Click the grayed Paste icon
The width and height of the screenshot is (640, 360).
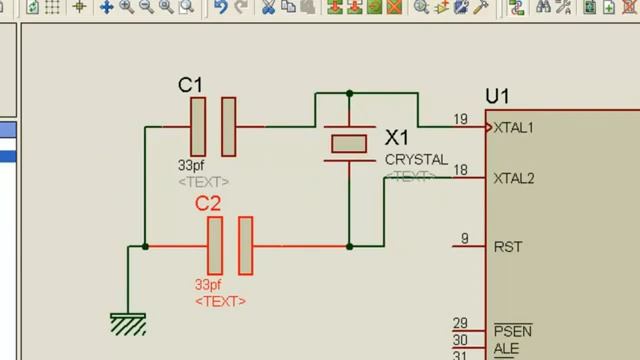click(x=308, y=7)
